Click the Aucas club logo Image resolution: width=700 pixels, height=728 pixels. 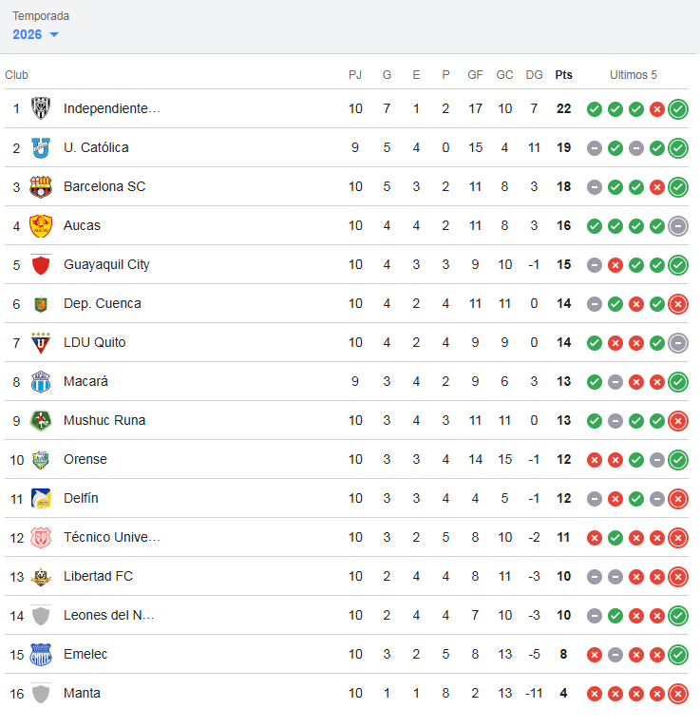(41, 225)
